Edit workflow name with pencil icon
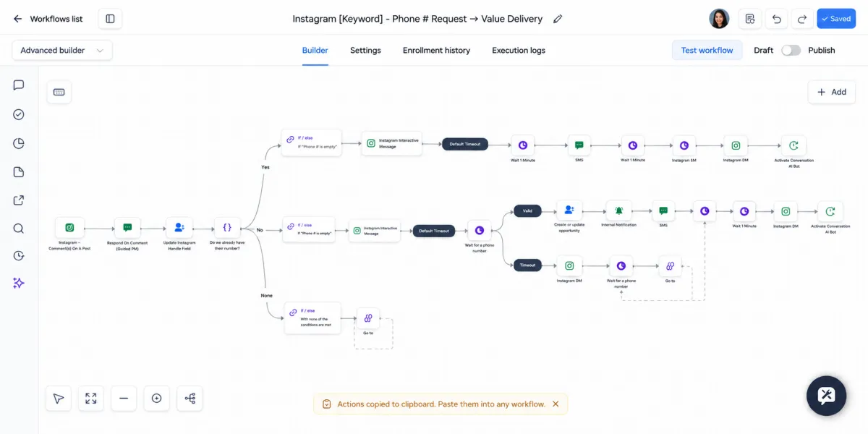 pyautogui.click(x=558, y=19)
